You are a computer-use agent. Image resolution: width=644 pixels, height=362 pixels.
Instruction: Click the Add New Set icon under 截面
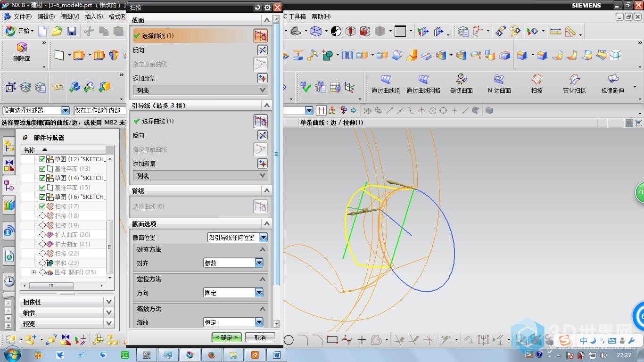click(262, 78)
